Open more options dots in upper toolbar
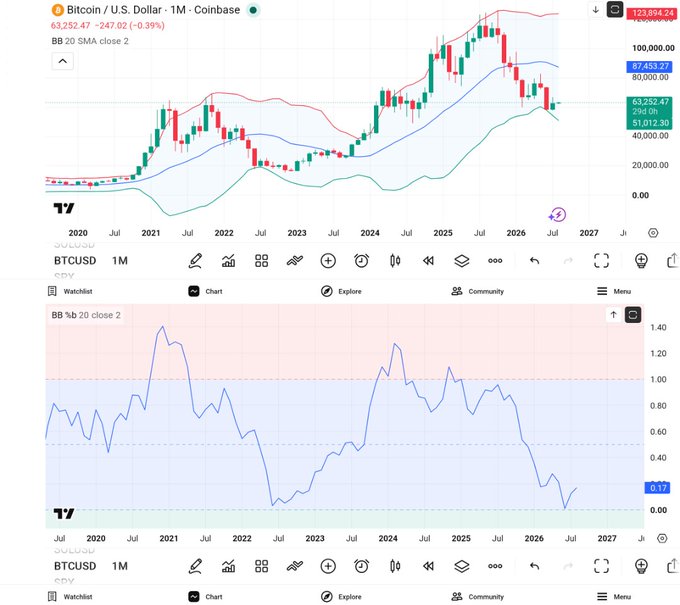Viewport: 680px width, 605px height. [x=495, y=261]
